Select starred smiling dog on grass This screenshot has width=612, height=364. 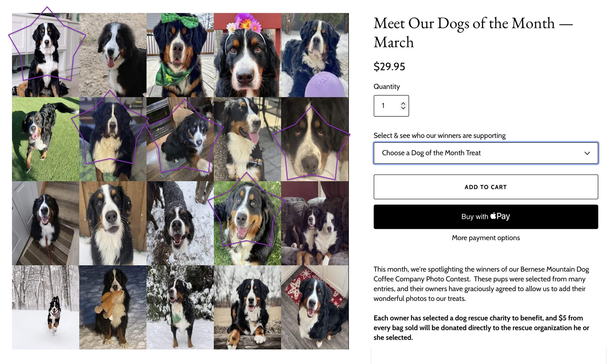coord(247,223)
